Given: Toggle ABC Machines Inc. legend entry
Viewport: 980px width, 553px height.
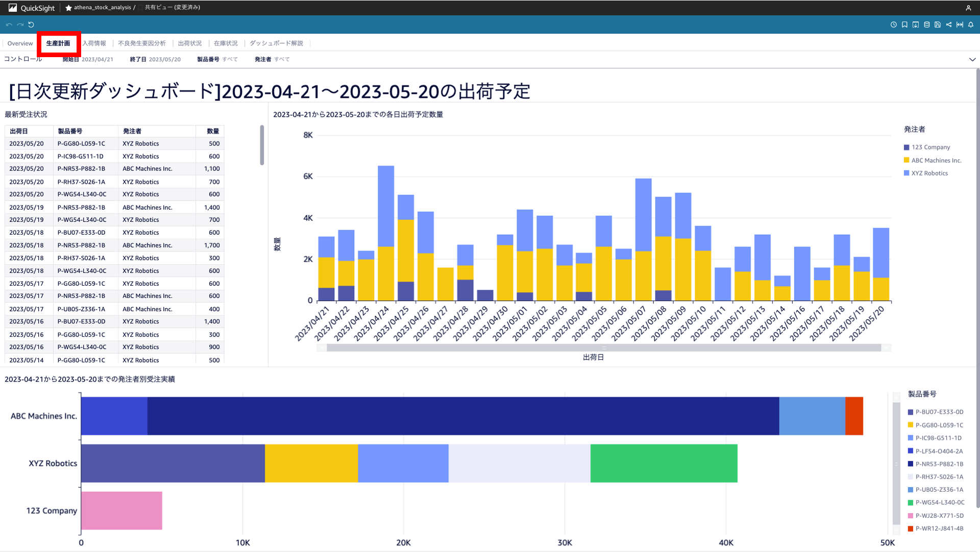Looking at the screenshot, I should [936, 160].
